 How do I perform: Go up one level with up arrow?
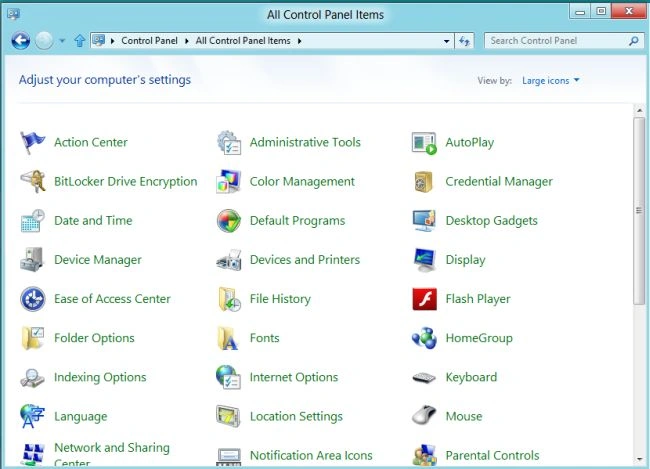click(80, 41)
